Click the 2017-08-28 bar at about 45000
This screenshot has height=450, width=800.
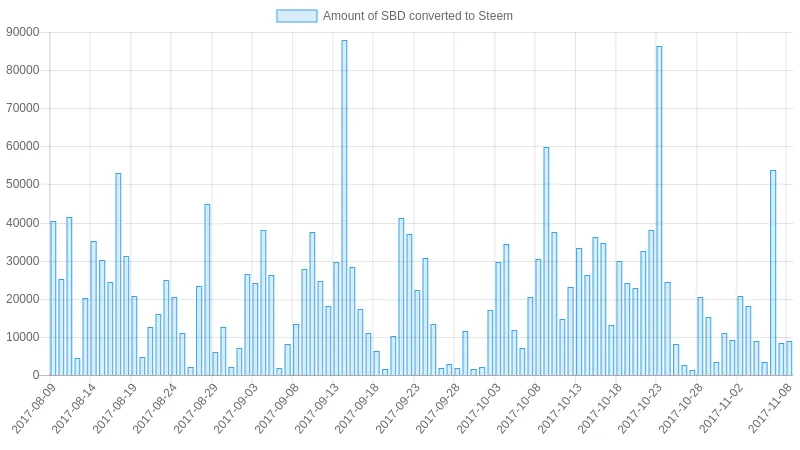[207, 290]
